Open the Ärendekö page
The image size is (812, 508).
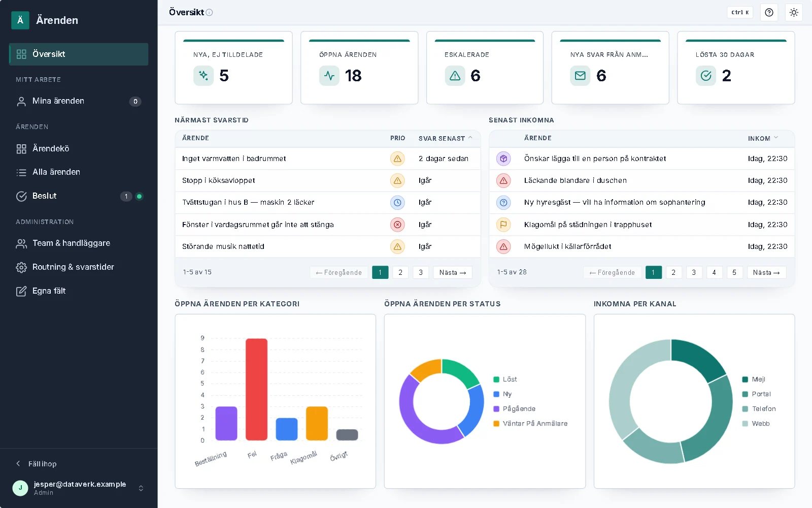coord(79,148)
